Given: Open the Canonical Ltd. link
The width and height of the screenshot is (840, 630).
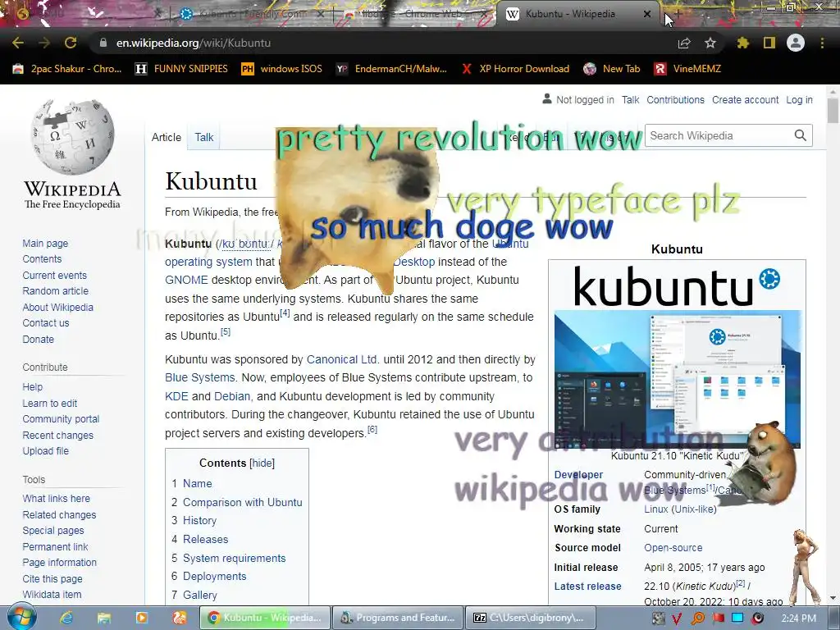Looking at the screenshot, I should coord(342,359).
